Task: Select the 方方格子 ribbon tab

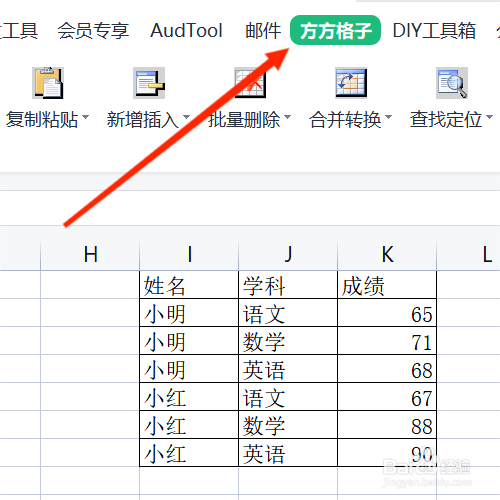Action: tap(335, 30)
